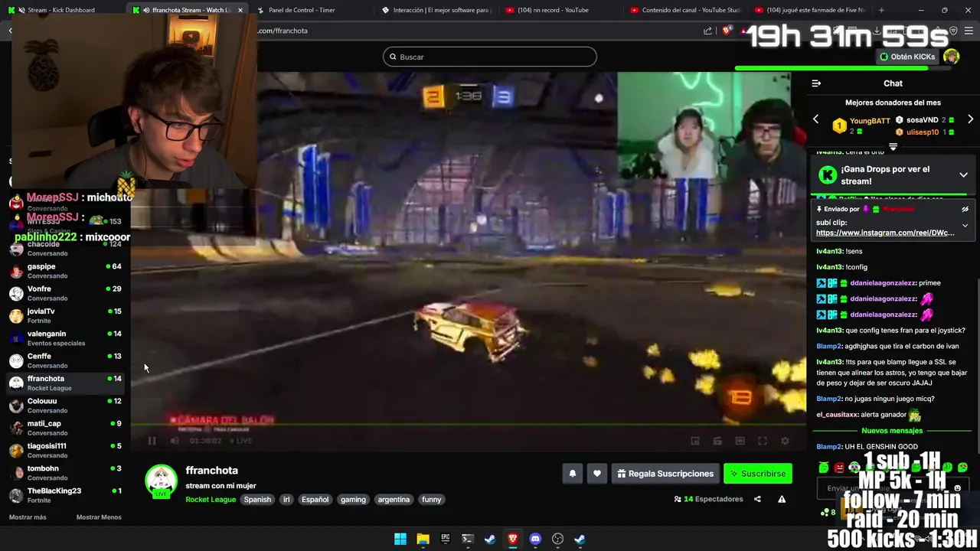Enter fullscreen mode on the player
This screenshot has width=980, height=551.
click(763, 441)
